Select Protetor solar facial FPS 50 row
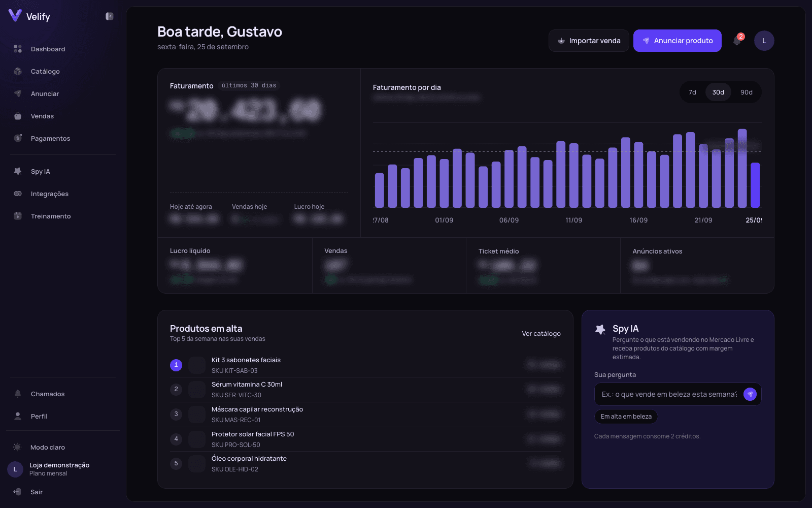This screenshot has height=508, width=812. (x=365, y=439)
